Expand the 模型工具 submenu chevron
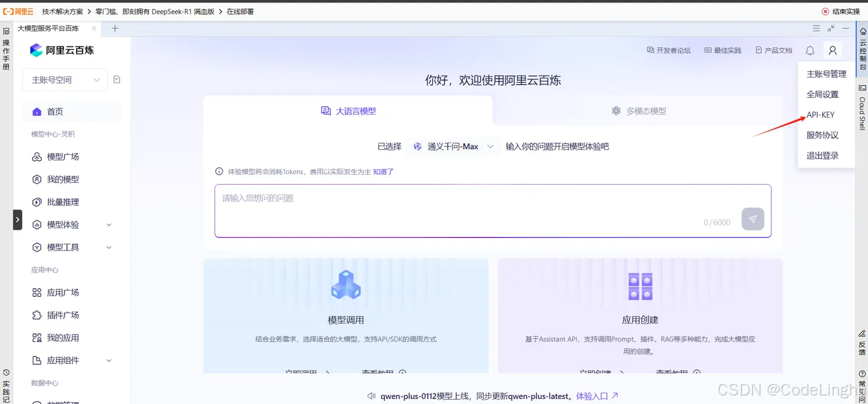The width and height of the screenshot is (868, 404). pyautogui.click(x=109, y=247)
